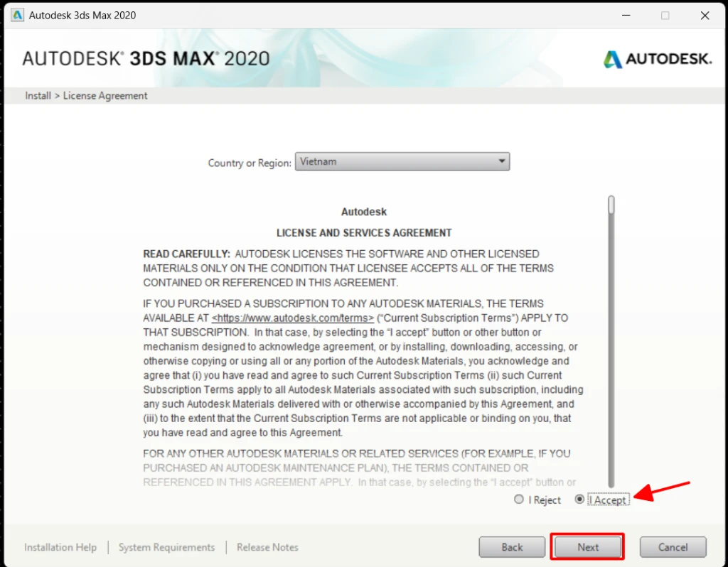Click the 3ds Max icon in title bar

click(17, 15)
